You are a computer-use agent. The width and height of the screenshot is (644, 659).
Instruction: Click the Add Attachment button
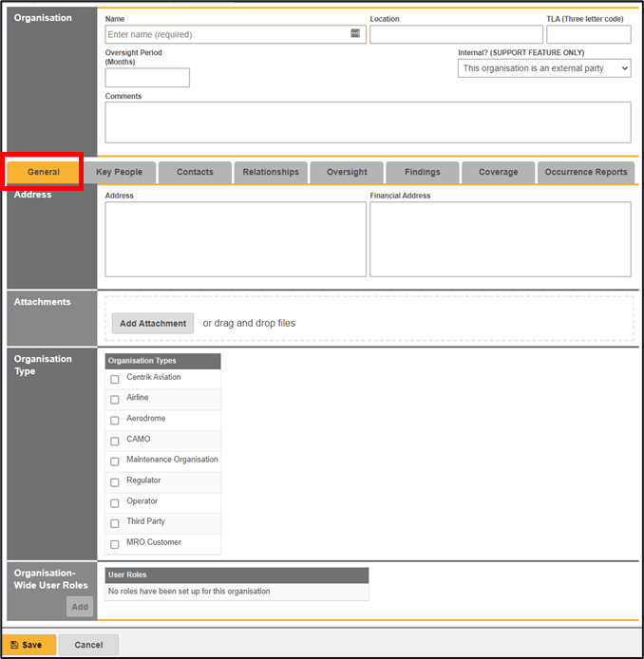tap(153, 324)
